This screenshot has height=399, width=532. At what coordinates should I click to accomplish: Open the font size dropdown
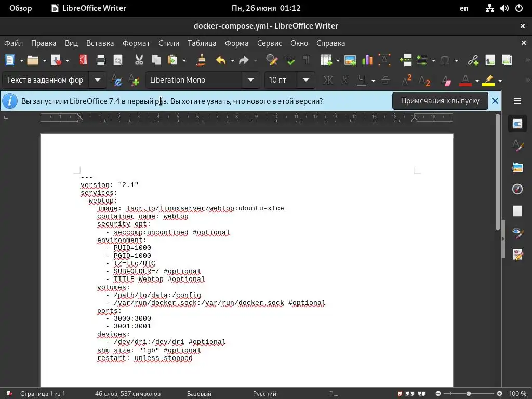(306, 80)
